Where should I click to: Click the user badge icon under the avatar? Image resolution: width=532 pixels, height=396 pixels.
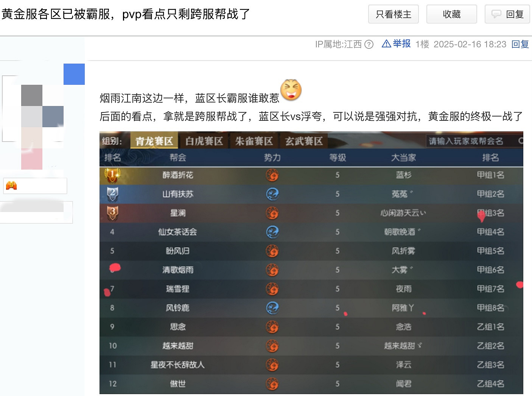tap(11, 186)
